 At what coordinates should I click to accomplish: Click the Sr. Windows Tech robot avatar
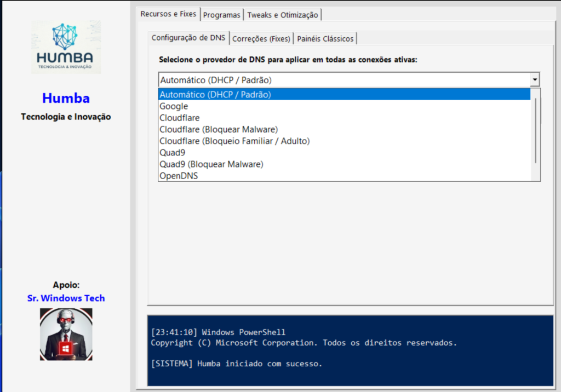coord(66,334)
